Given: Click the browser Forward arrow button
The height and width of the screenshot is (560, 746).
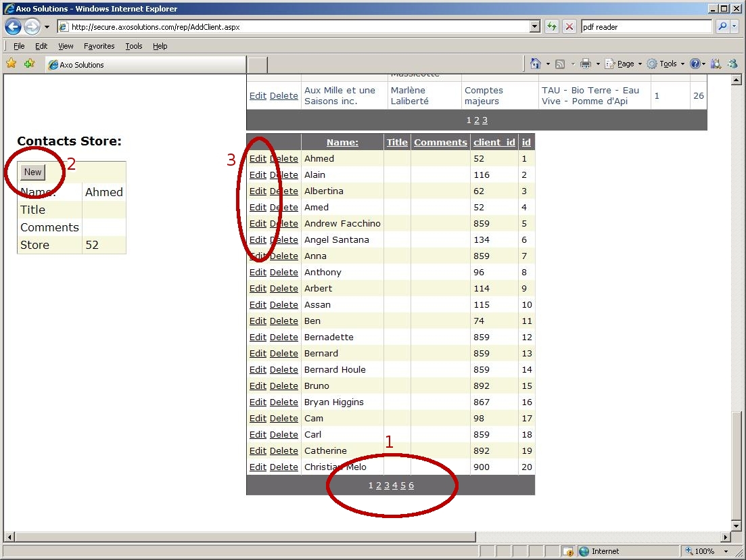Looking at the screenshot, I should tap(32, 26).
